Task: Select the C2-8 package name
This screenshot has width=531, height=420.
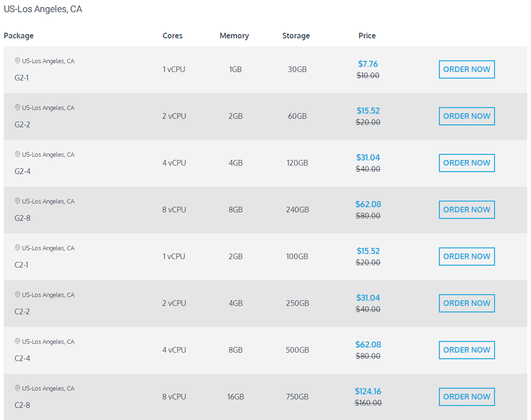Action: (22, 405)
